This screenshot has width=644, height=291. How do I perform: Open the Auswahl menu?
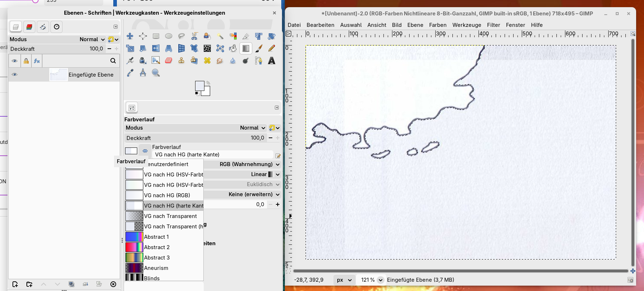click(351, 25)
